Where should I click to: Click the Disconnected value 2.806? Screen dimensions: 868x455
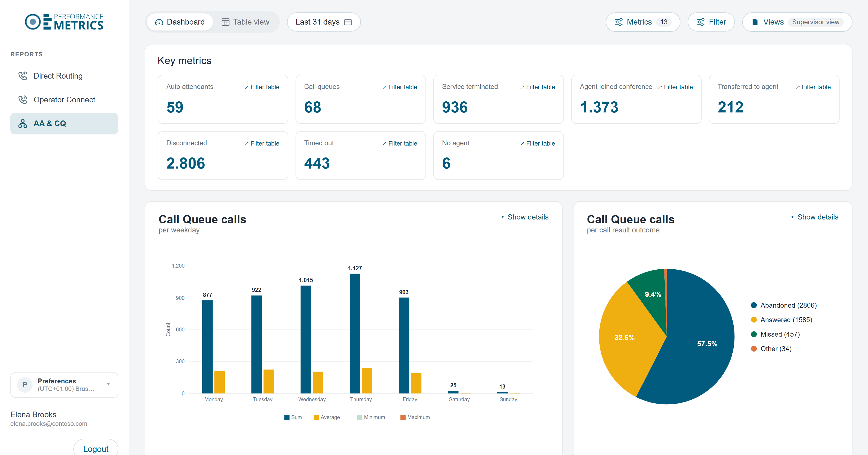click(185, 164)
